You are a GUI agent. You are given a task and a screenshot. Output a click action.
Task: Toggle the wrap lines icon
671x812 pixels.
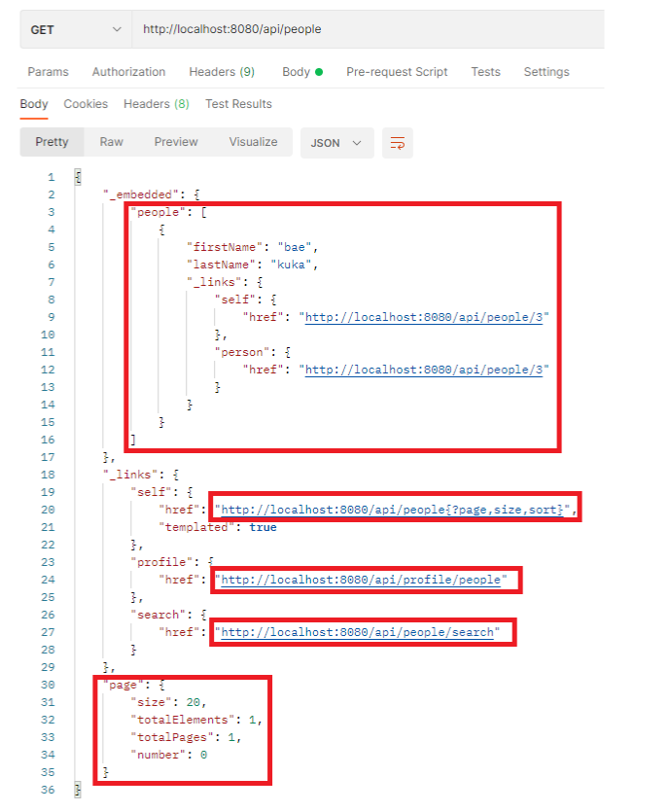pyautogui.click(x=398, y=143)
